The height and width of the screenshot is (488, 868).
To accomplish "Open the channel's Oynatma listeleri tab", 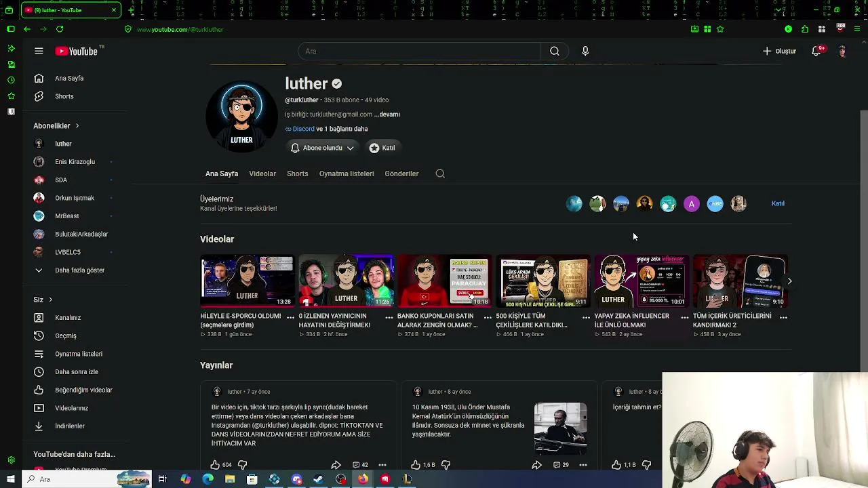I will (347, 174).
